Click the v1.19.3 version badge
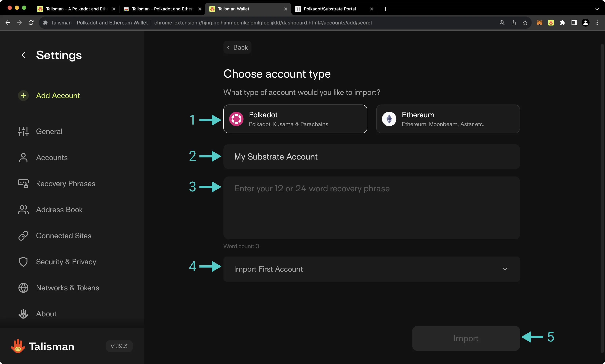The image size is (605, 364). point(119,346)
